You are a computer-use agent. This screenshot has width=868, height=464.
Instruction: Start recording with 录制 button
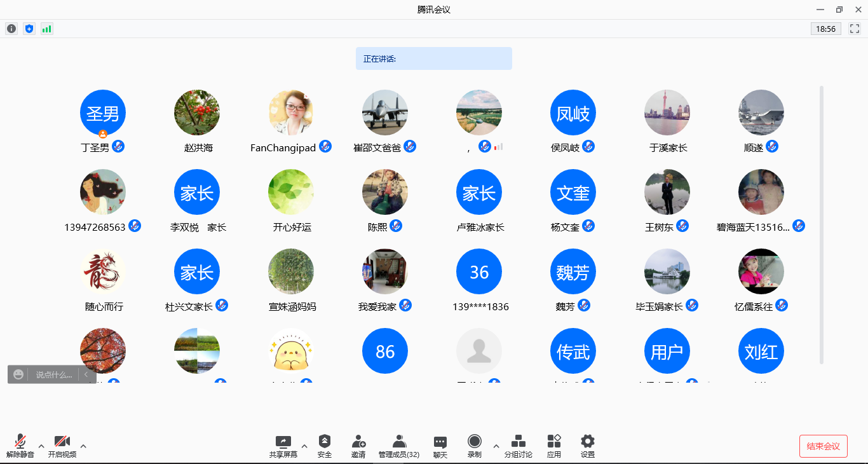(x=475, y=446)
